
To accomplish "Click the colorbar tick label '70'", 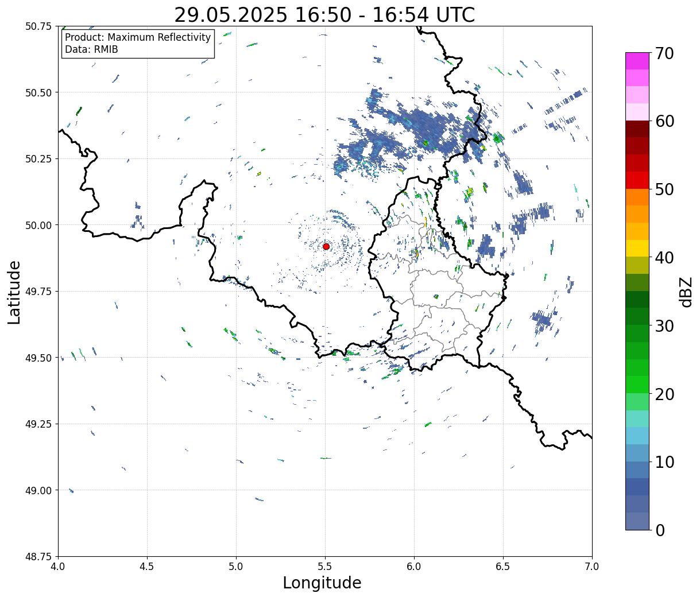I will (x=664, y=53).
